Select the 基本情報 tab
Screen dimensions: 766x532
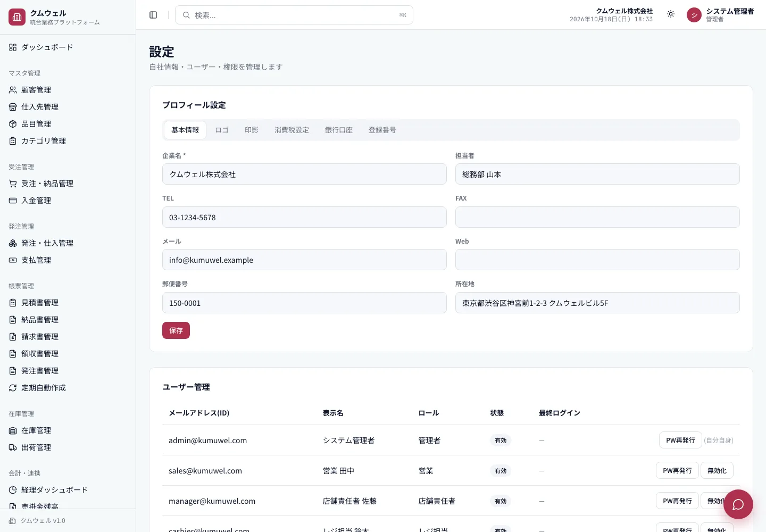coord(185,130)
